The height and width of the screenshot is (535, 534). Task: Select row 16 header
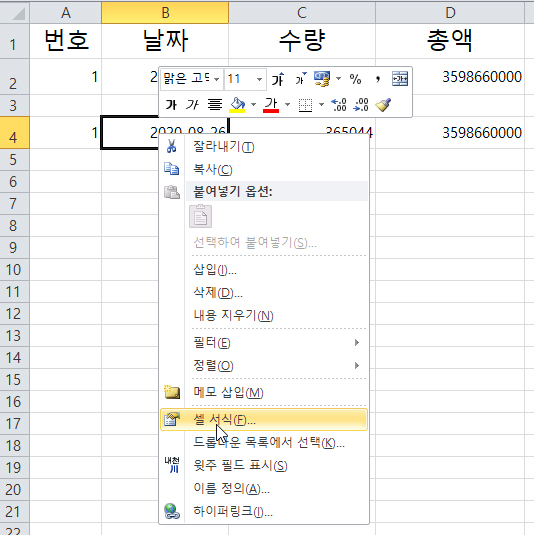tap(15, 401)
